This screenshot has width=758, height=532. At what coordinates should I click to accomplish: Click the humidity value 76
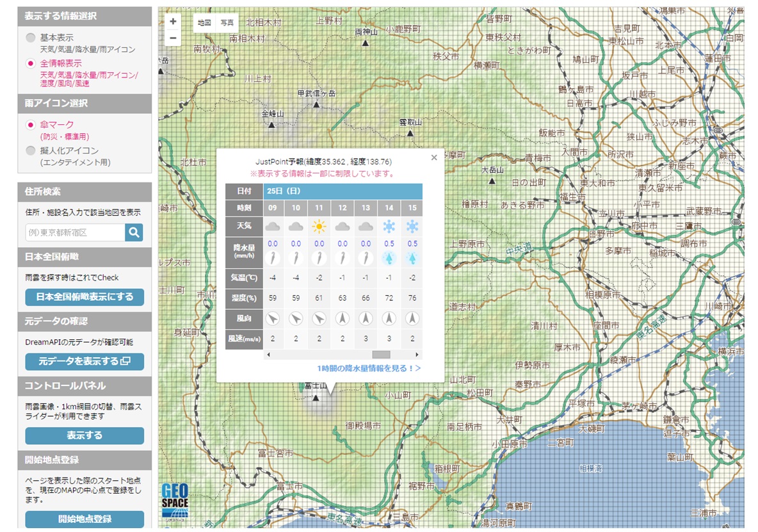click(x=412, y=298)
